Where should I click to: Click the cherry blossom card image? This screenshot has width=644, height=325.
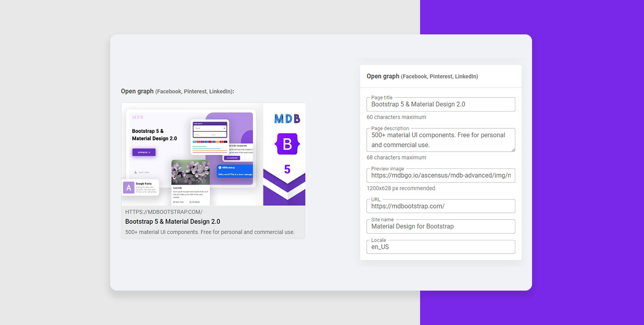pos(190,172)
